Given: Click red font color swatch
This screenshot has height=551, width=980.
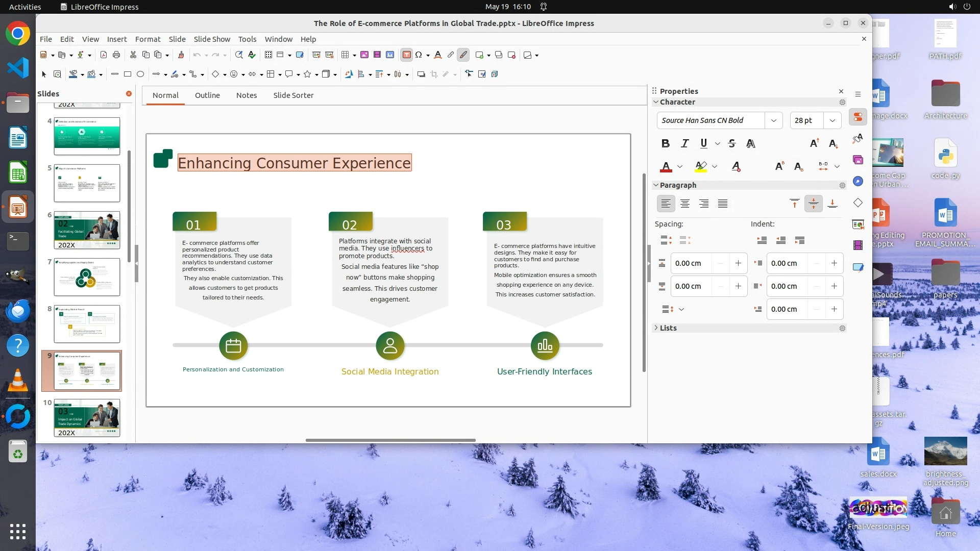Looking at the screenshot, I should coord(666,166).
